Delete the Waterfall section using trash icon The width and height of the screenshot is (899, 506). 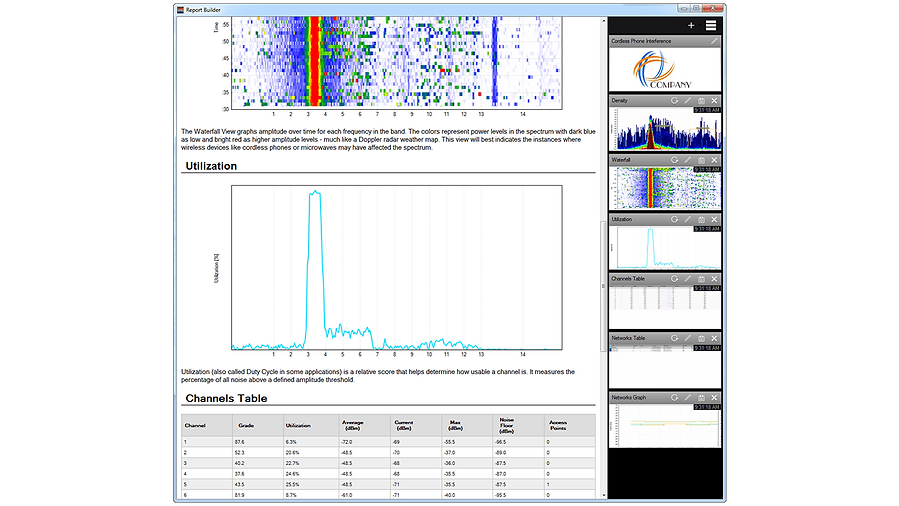point(701,160)
